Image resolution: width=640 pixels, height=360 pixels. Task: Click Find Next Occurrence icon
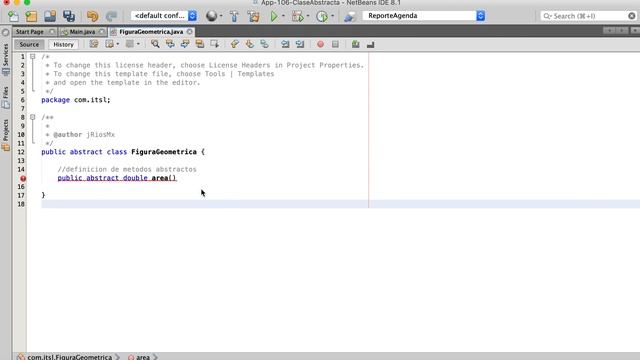(185, 44)
